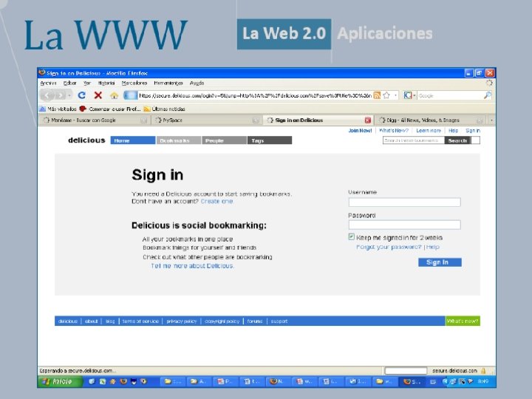Open the Archivo menu

[x=48, y=83]
